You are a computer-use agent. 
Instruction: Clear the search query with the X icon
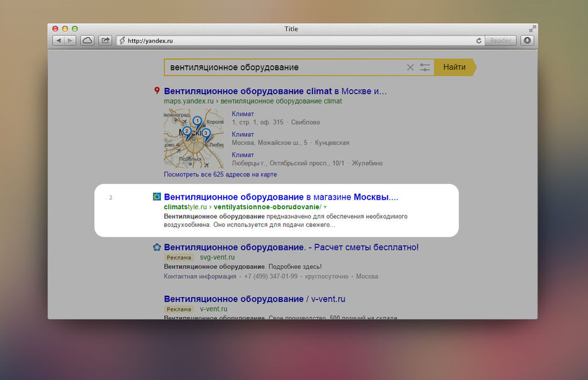coord(410,67)
